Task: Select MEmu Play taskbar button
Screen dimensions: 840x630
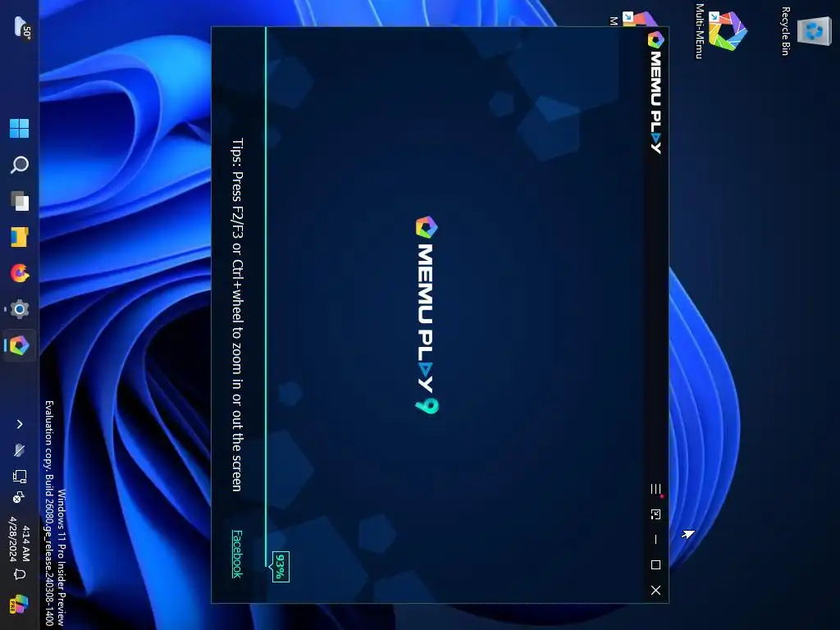Action: pyautogui.click(x=20, y=345)
